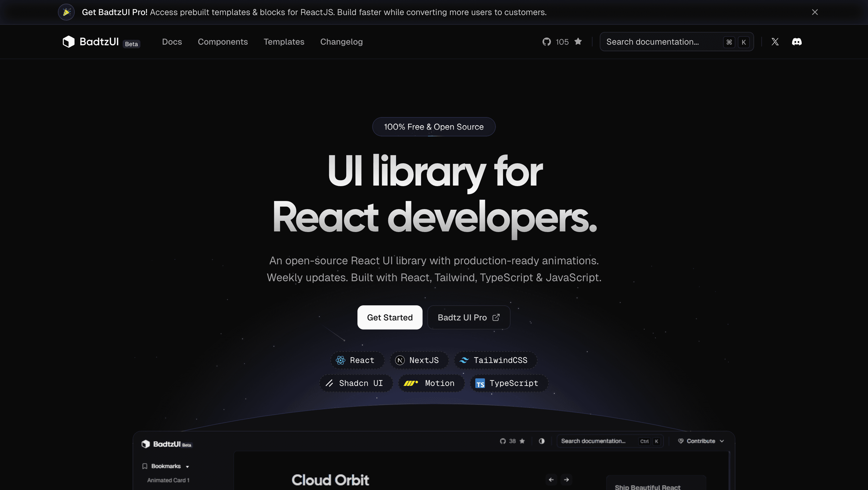Toggle the theme contrast icon in preview
Screen dimensions: 868x490
(542, 441)
